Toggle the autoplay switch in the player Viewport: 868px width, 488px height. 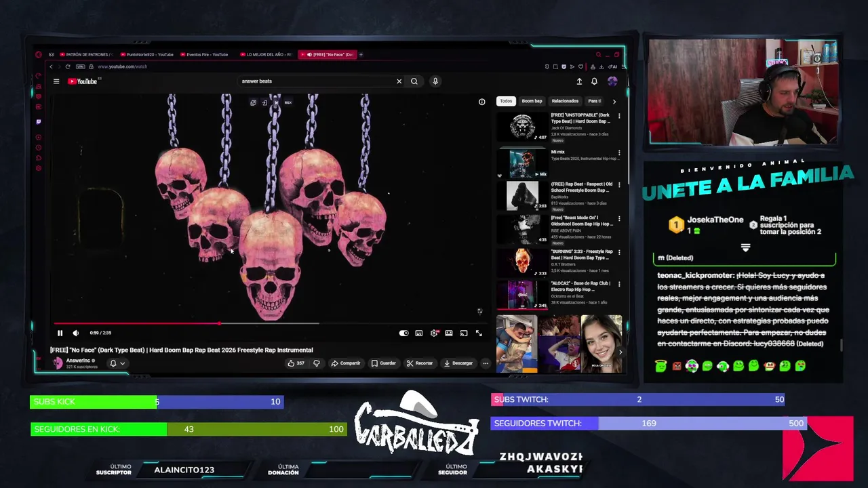[403, 333]
